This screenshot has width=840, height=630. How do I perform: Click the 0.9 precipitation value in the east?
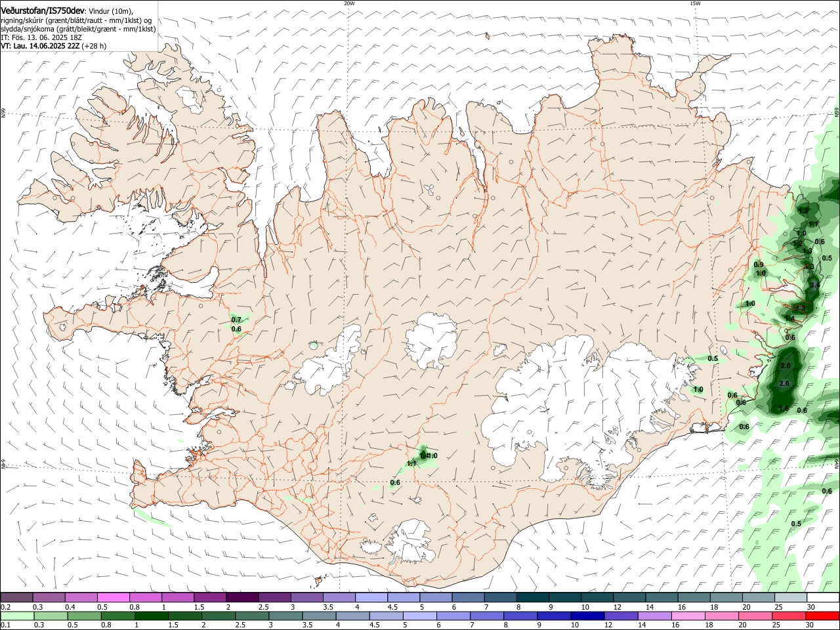pos(759,264)
